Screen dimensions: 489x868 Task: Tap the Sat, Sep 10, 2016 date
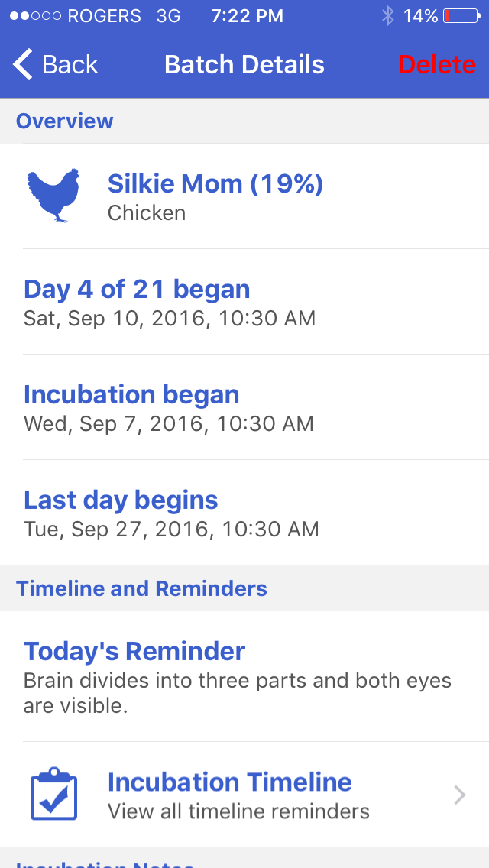[170, 318]
